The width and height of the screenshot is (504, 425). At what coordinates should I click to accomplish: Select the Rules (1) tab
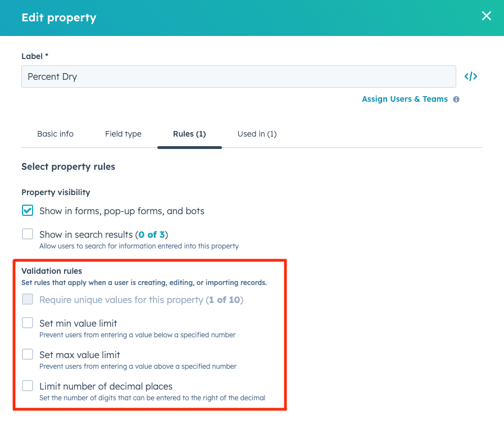pyautogui.click(x=190, y=134)
